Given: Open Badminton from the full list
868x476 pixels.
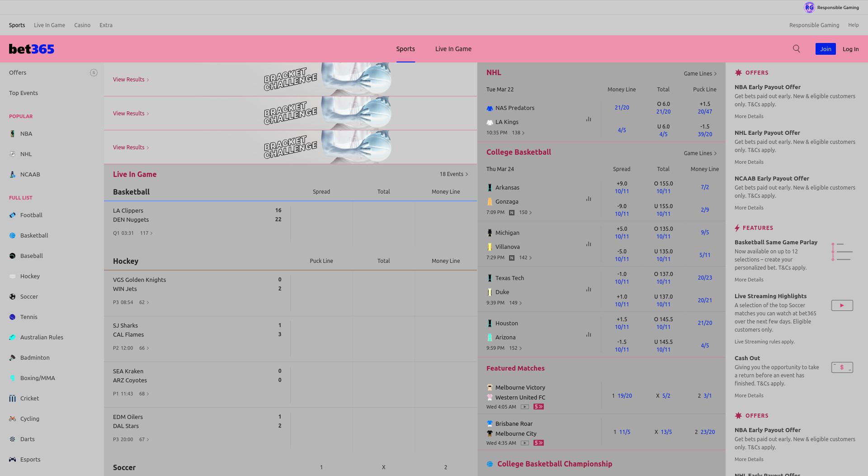Looking at the screenshot, I should [35, 357].
